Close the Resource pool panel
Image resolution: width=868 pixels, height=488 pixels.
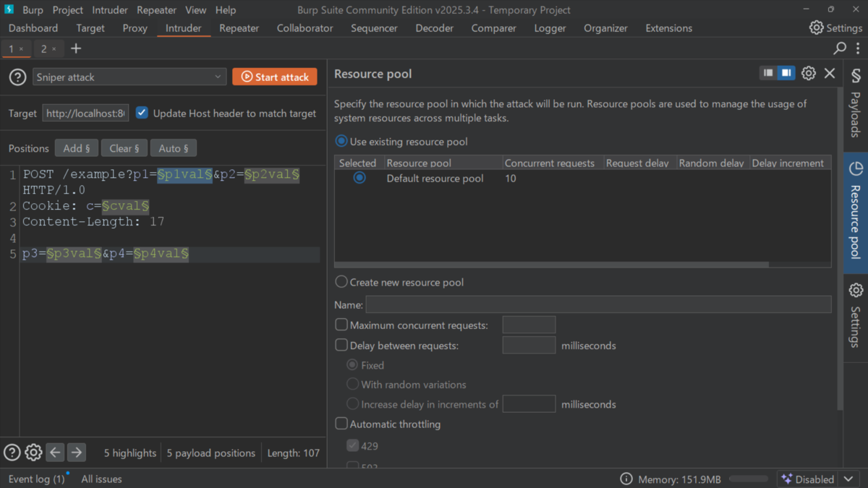click(830, 73)
